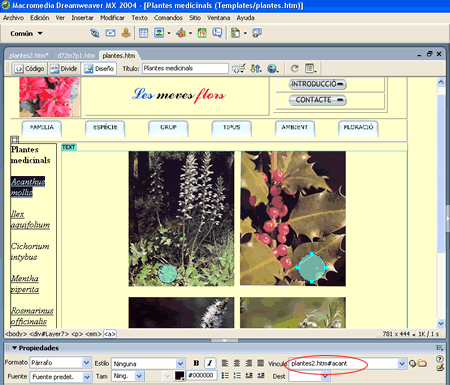Select the Layer7 handle icon
This screenshot has width=450, height=385.
pyautogui.click(x=15, y=139)
